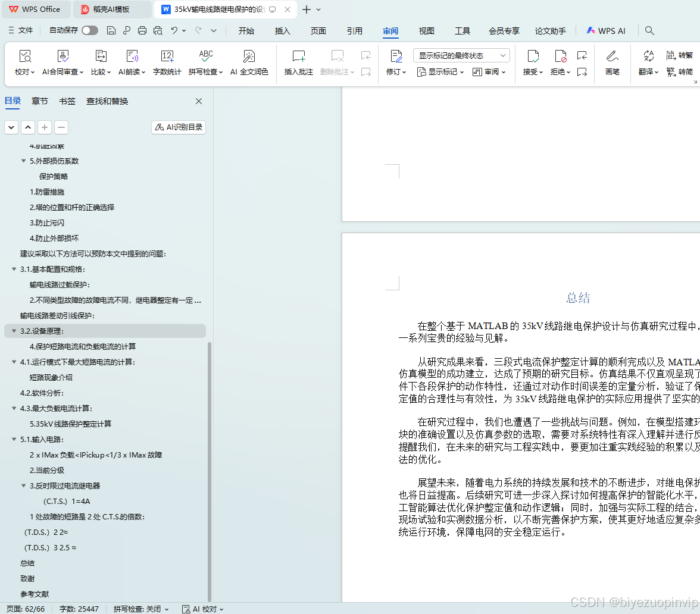
Task: Go to previous change icon
Action: [x=582, y=55]
